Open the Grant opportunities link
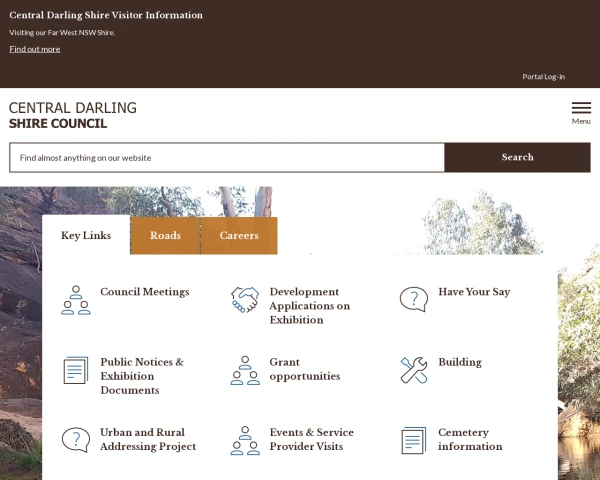Image resolution: width=600 pixels, height=480 pixels. pyautogui.click(x=305, y=369)
